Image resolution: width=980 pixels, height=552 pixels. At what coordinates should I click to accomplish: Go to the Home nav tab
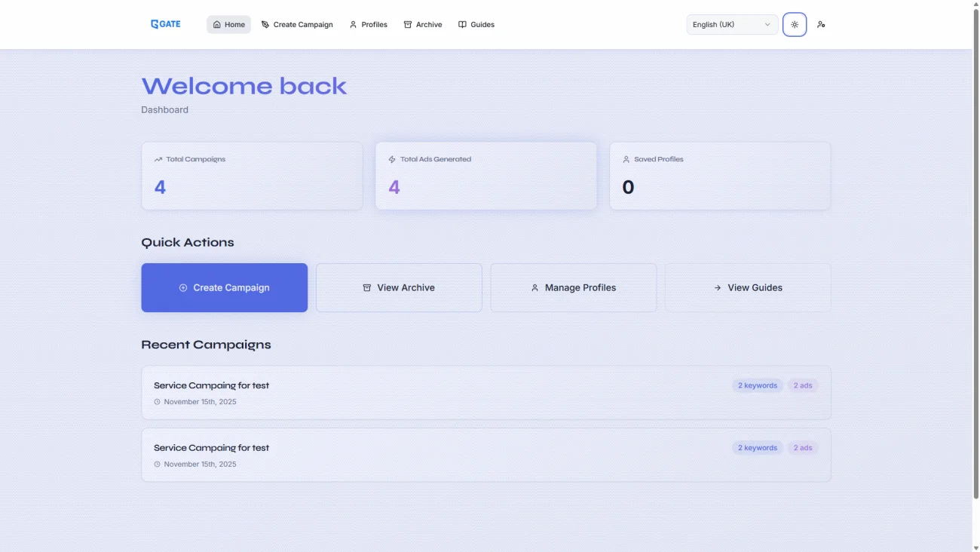pyautogui.click(x=228, y=25)
